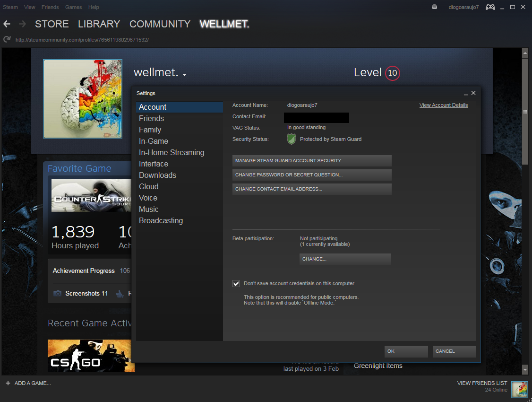Viewport: 532px width, 402px height.
Task: Open the Steam menu
Action: [x=10, y=7]
